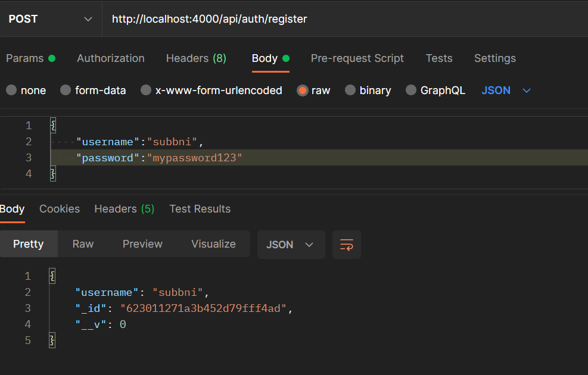Open the response JSON format dropdown
This screenshot has height=375, width=588.
click(x=291, y=245)
